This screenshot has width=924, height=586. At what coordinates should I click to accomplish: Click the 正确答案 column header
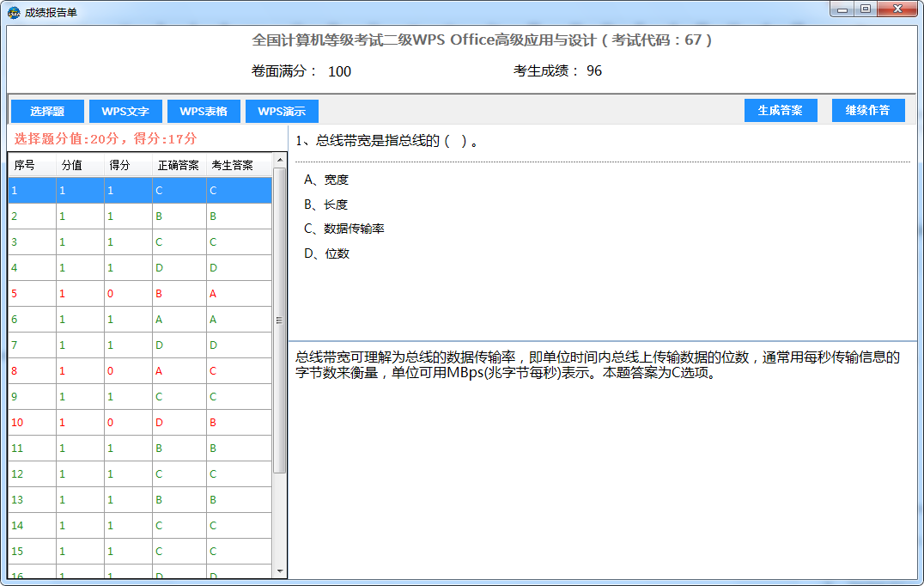[179, 165]
